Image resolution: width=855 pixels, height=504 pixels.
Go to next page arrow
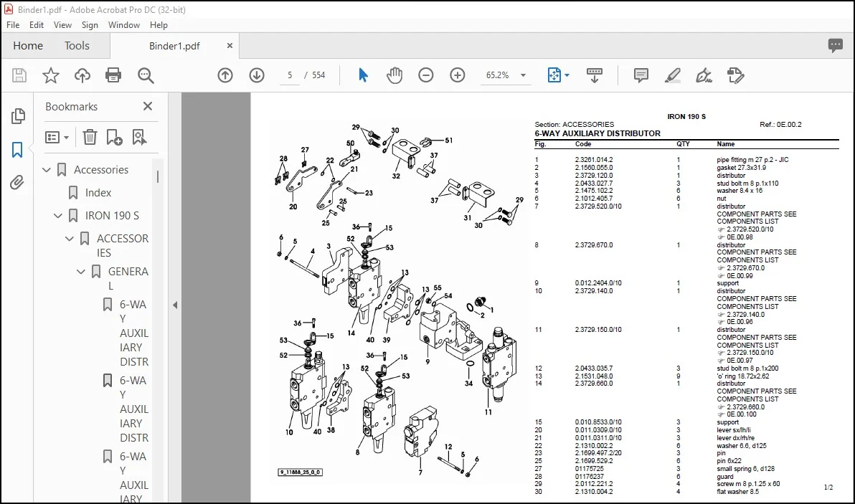tap(257, 75)
